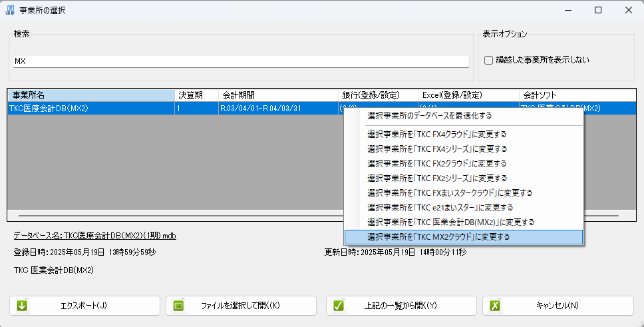Select change to TKC FX4クラウド

(x=463, y=134)
